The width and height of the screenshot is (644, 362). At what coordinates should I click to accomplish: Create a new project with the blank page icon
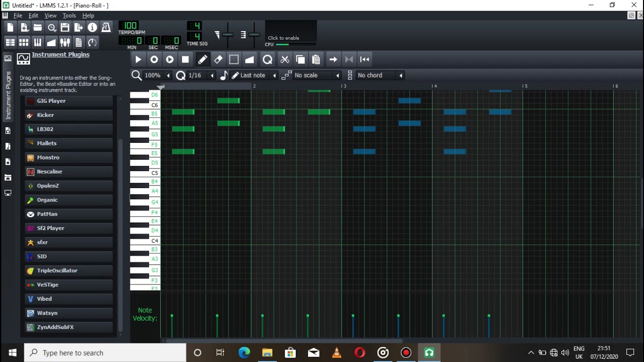[x=10, y=27]
